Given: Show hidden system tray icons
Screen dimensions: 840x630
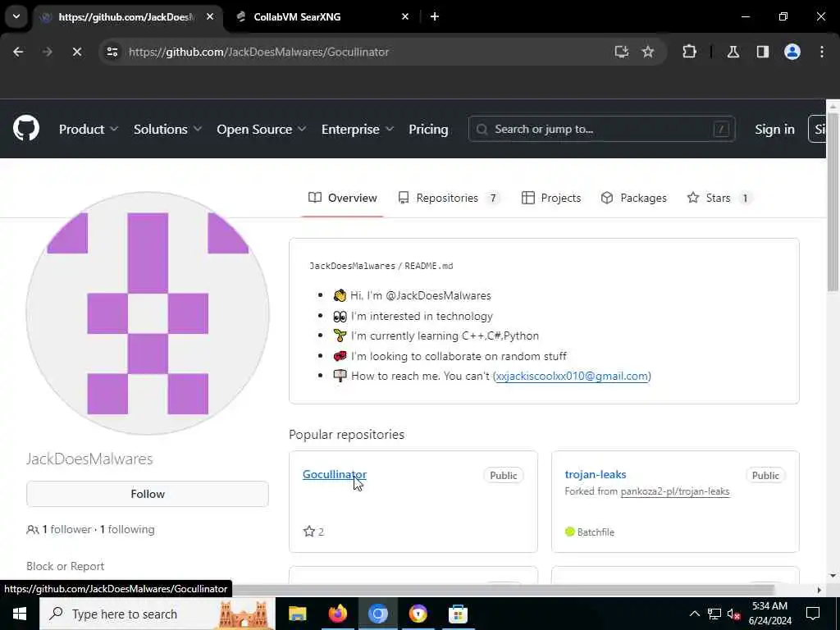Looking at the screenshot, I should (x=694, y=614).
